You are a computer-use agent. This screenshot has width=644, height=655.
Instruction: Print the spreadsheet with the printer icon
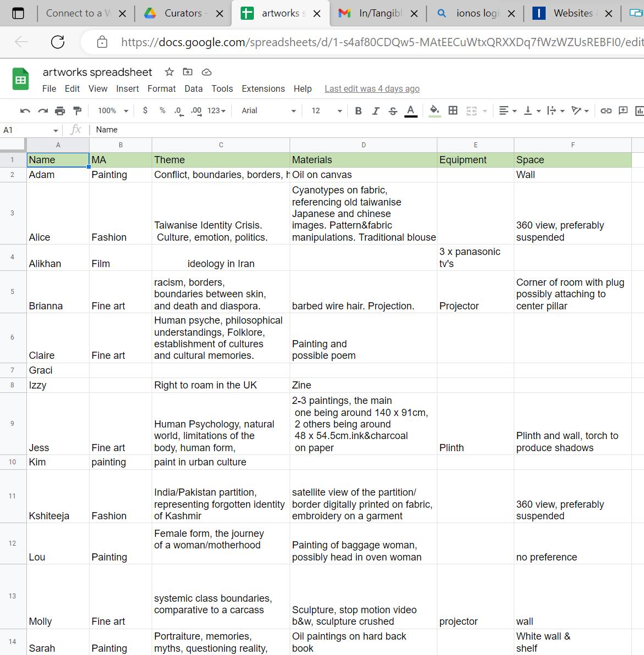point(60,110)
